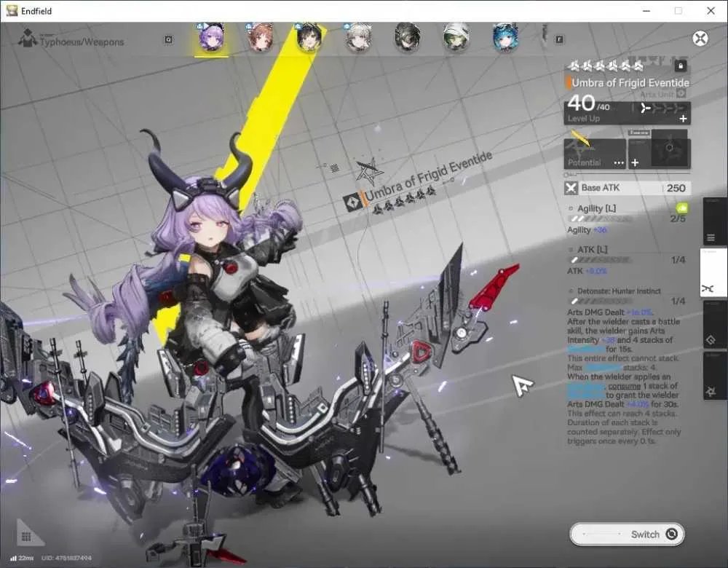Select the Detonate: Hunter Instinct skill title
Image resolution: width=728 pixels, height=568 pixels.
click(x=619, y=291)
